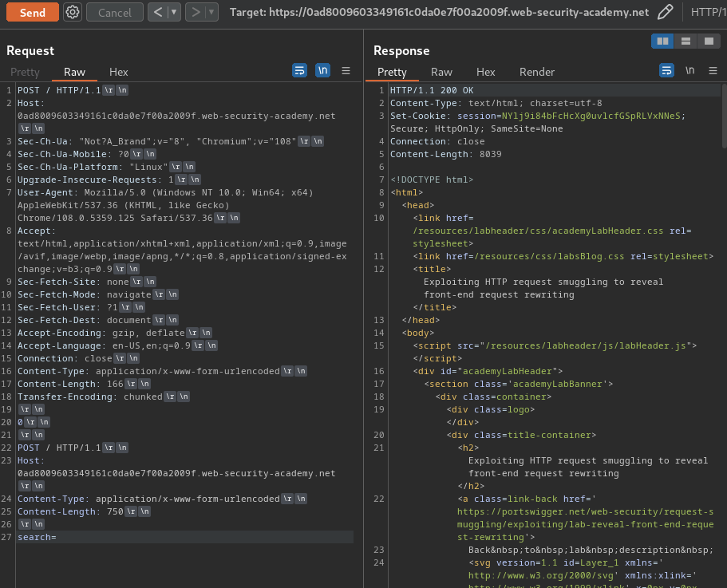Click Connection: close response header
Image resolution: width=727 pixels, height=588 pixels.
coord(437,141)
